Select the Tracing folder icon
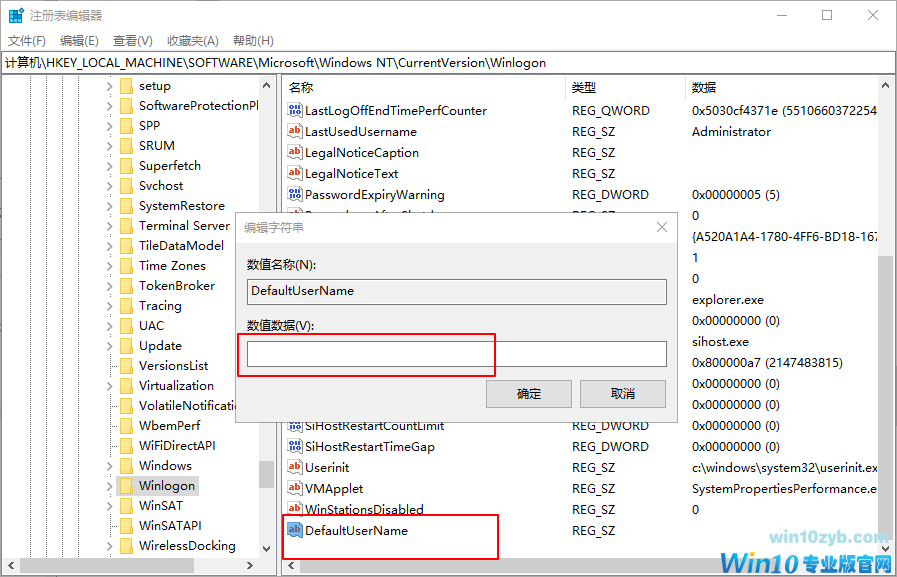 click(x=126, y=306)
